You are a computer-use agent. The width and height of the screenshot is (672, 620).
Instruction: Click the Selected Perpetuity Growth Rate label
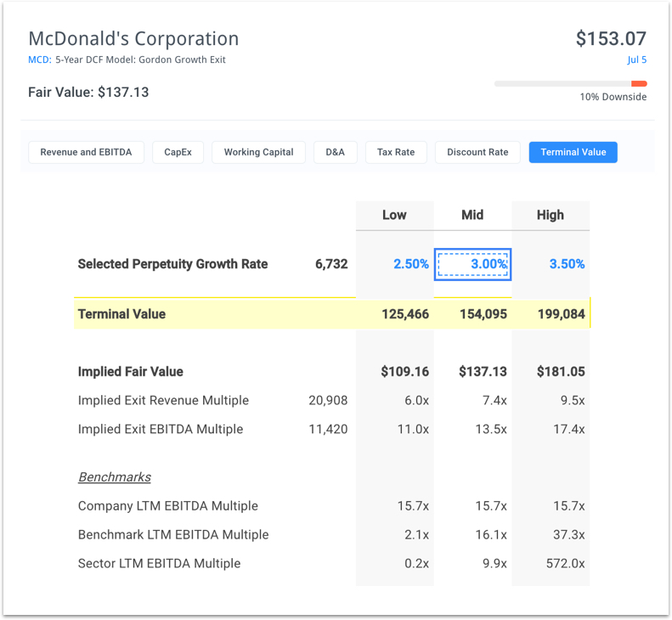[x=172, y=264]
